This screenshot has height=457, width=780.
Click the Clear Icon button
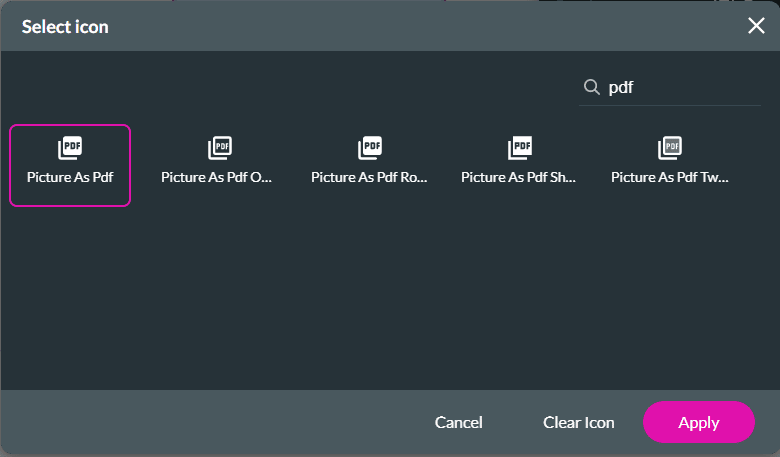point(578,422)
